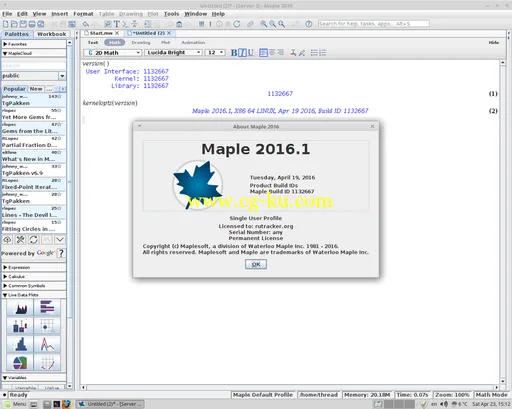Select the New tab in MapleCloud
Viewport: 512px width, 409px height.
click(36, 89)
